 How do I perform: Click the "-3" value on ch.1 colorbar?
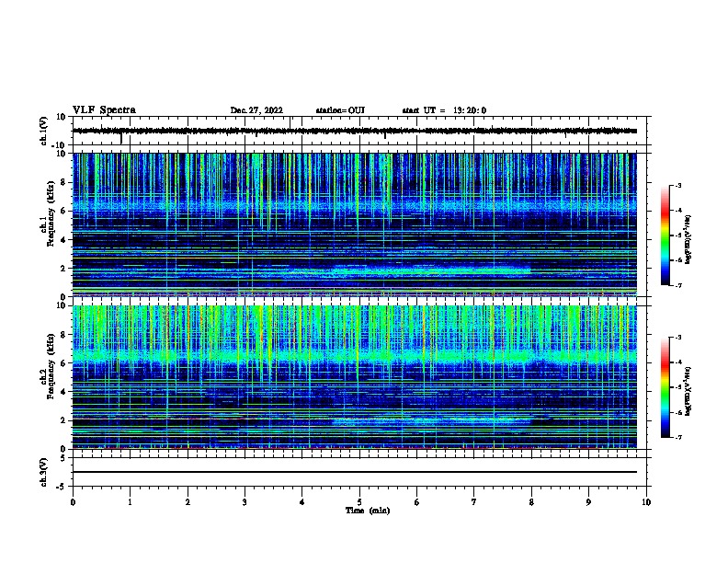[x=677, y=185]
